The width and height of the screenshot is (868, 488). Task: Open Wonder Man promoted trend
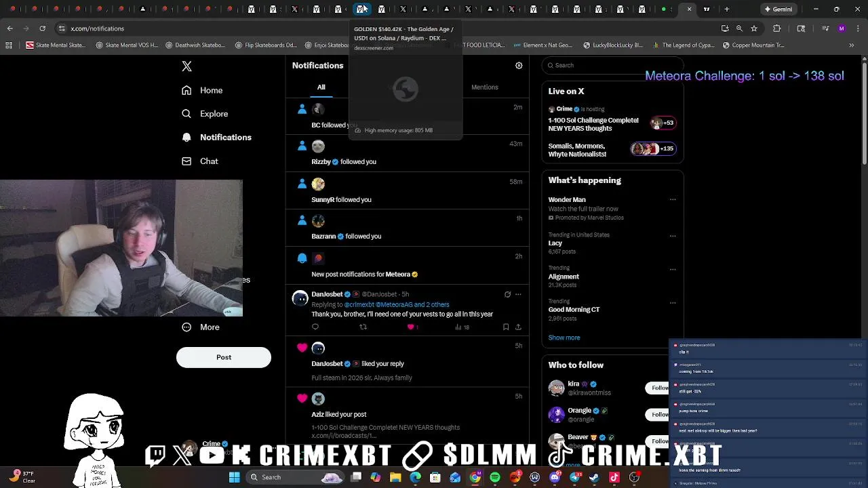coord(612,208)
